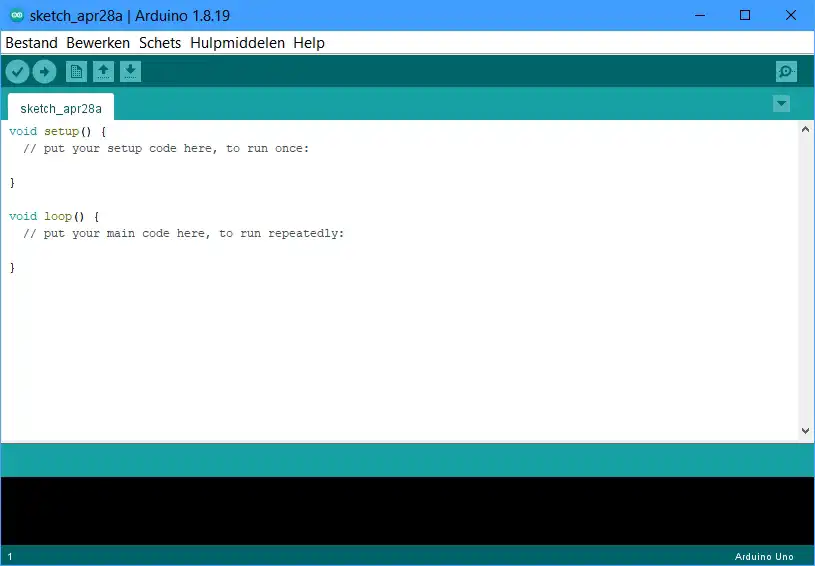Image resolution: width=815 pixels, height=566 pixels.
Task: Expand the tab options dropdown arrow
Action: coord(782,104)
